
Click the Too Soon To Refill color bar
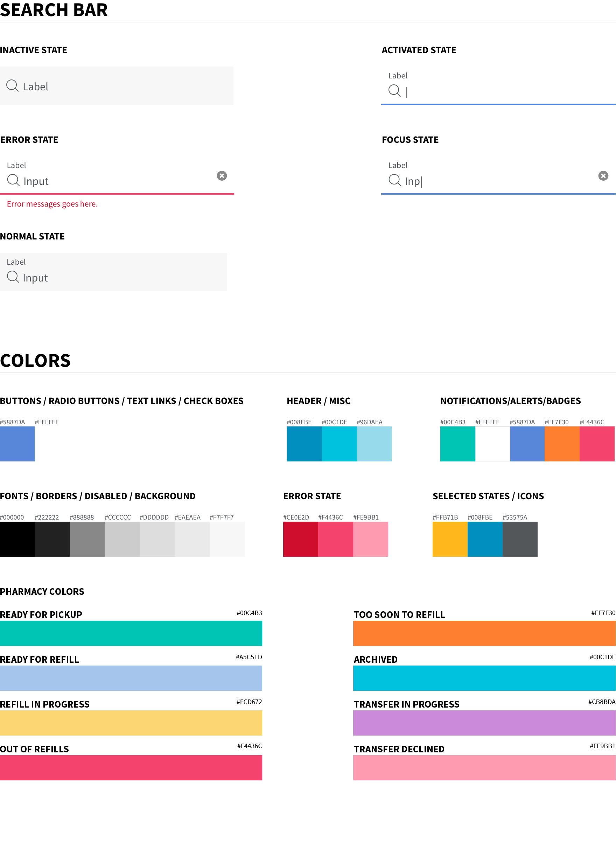click(484, 633)
